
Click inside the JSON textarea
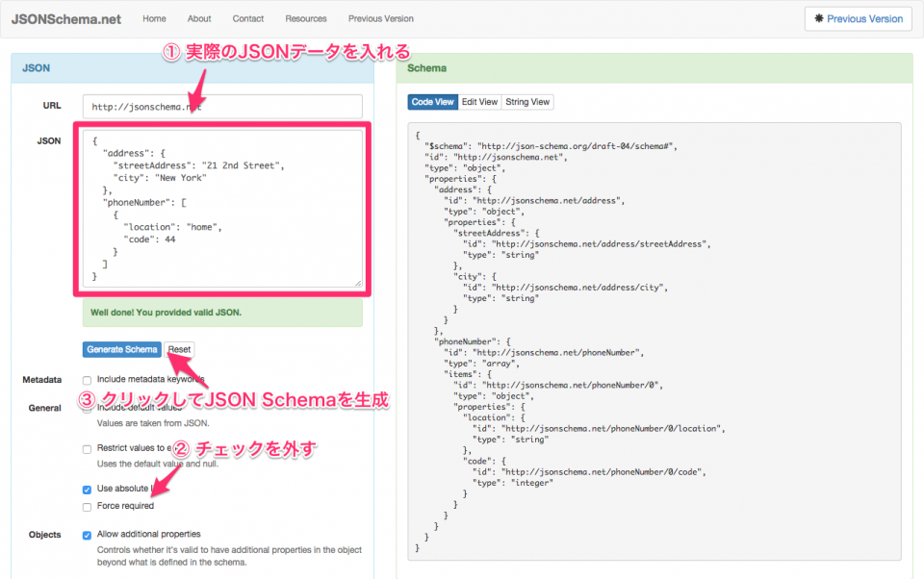[222, 209]
